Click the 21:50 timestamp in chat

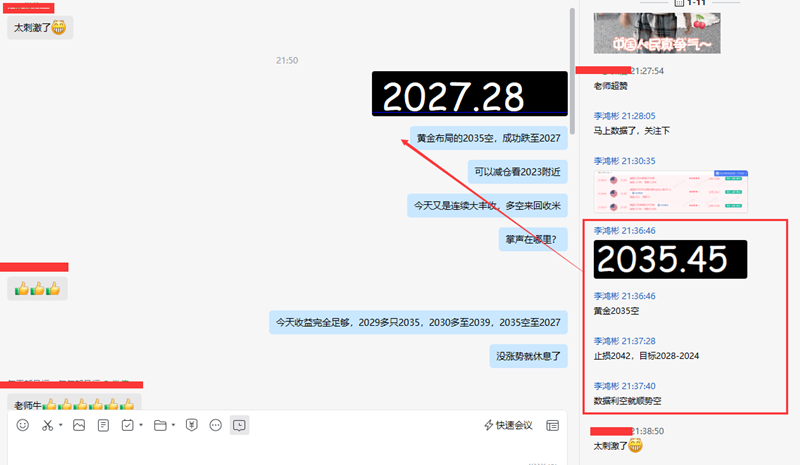coord(287,60)
